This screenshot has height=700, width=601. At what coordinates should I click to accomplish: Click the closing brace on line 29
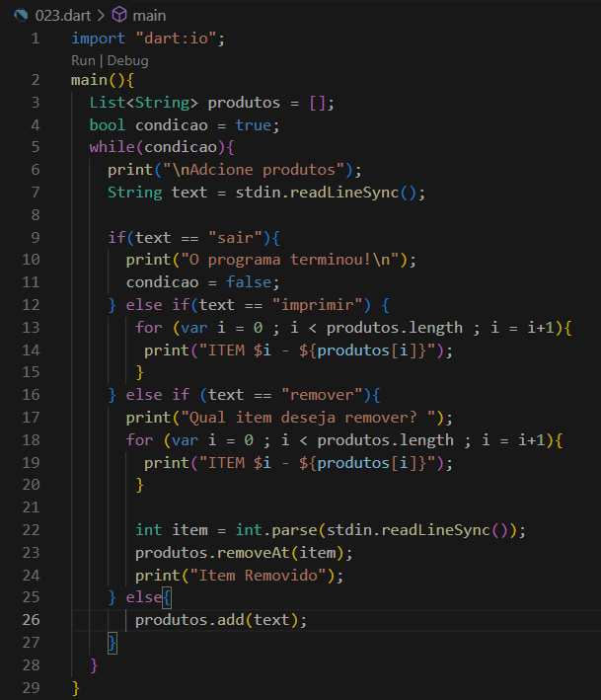tap(76, 688)
